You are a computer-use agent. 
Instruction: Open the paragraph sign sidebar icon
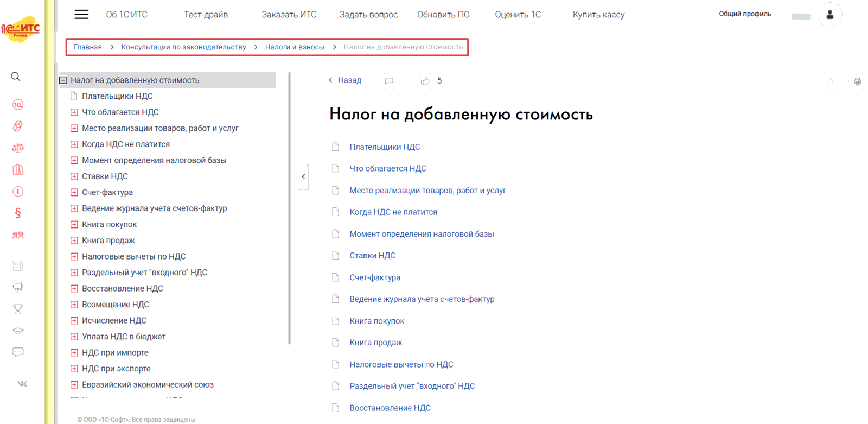point(18,213)
